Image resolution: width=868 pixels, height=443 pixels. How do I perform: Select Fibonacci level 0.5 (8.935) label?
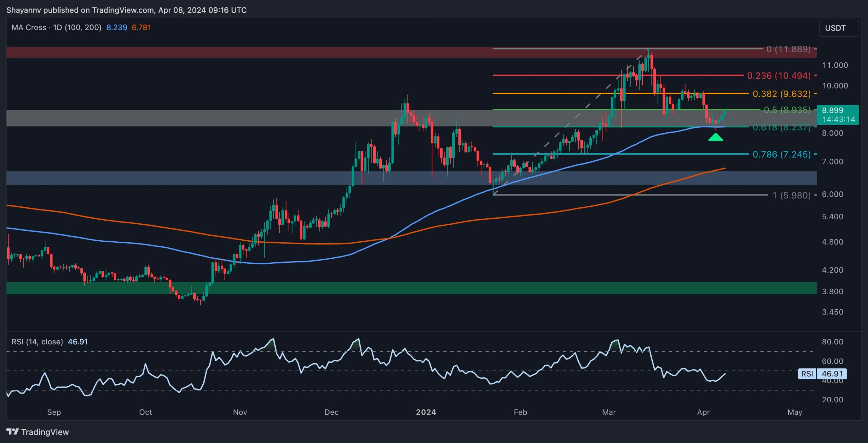pos(787,110)
